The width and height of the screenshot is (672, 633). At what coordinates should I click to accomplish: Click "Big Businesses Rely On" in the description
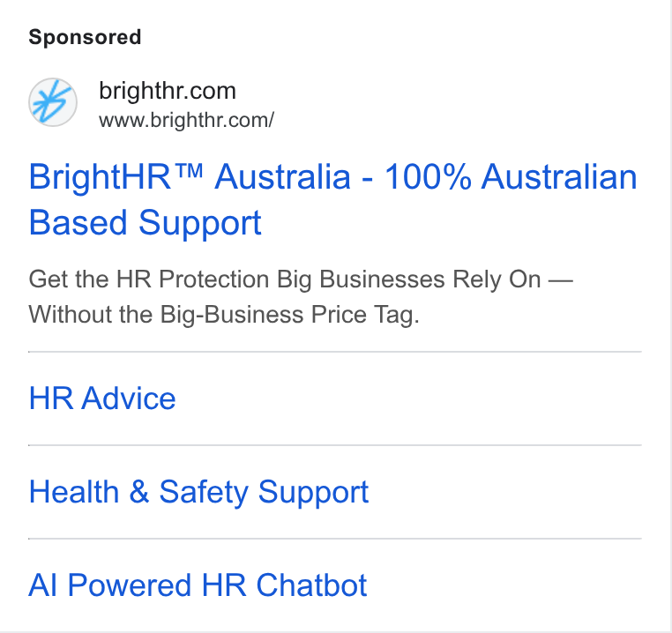409,279
